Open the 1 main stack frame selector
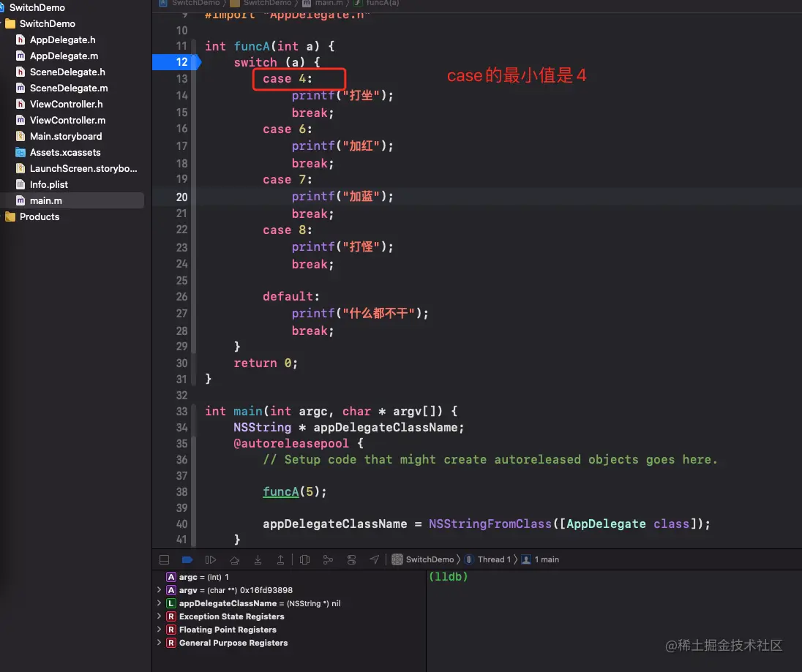The image size is (802, 672). (541, 559)
